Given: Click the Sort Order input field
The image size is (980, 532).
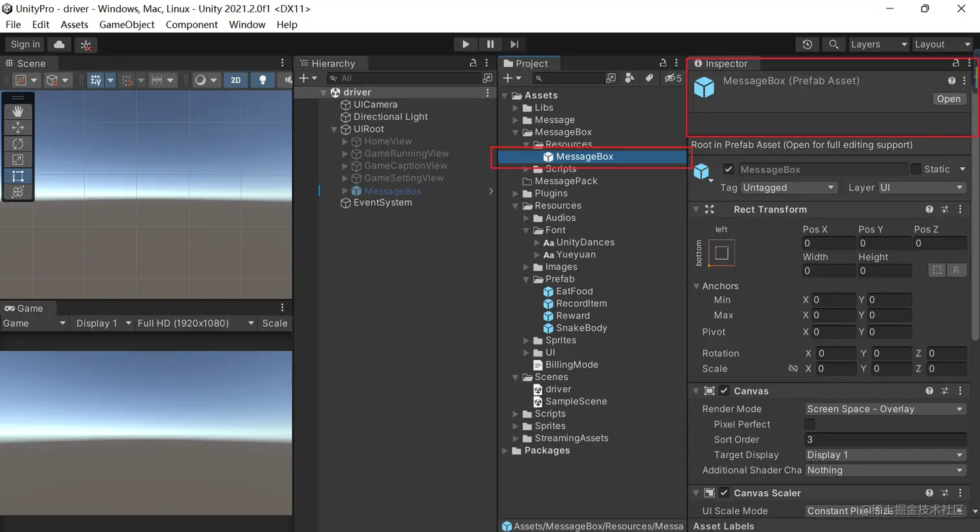Looking at the screenshot, I should 885,439.
